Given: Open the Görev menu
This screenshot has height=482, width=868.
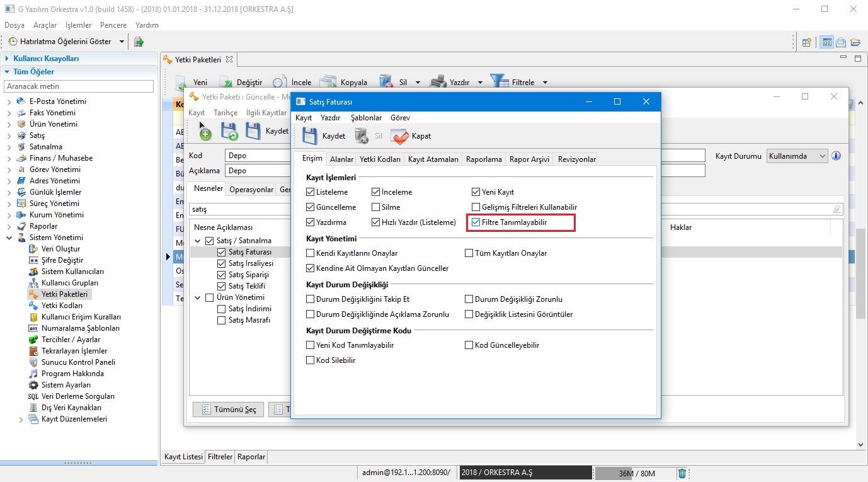Looking at the screenshot, I should tap(400, 118).
